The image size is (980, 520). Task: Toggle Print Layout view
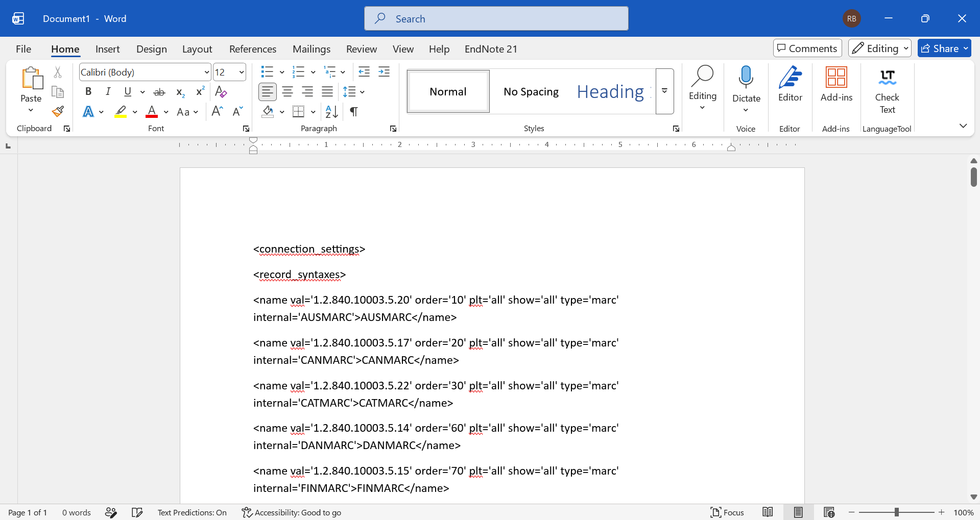[798, 512]
